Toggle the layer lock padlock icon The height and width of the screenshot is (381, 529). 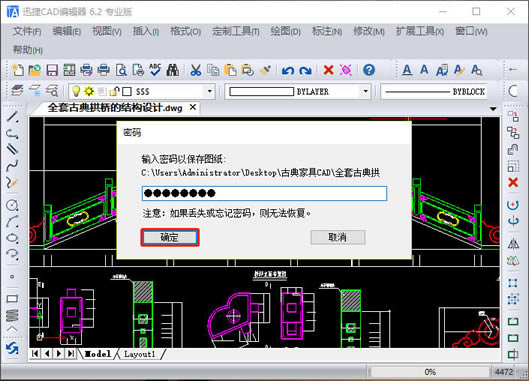115,91
